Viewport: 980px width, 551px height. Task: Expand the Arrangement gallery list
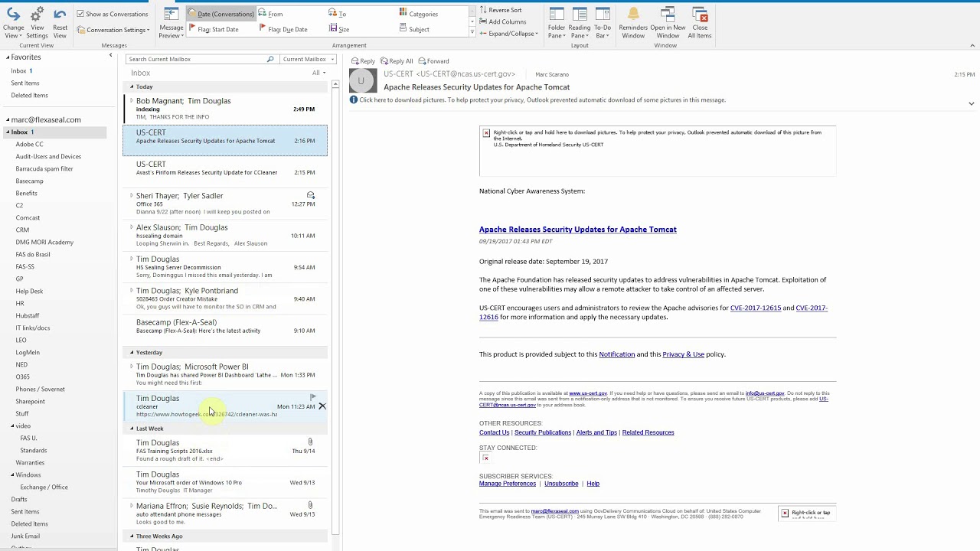coord(472,33)
